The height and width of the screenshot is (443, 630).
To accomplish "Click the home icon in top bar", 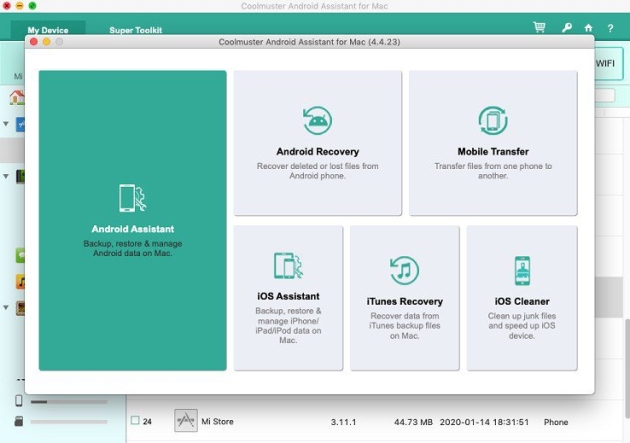I will [x=588, y=28].
